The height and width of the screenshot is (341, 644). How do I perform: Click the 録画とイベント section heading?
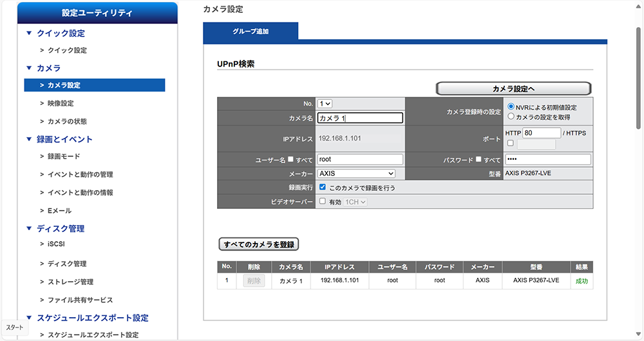[x=64, y=139]
